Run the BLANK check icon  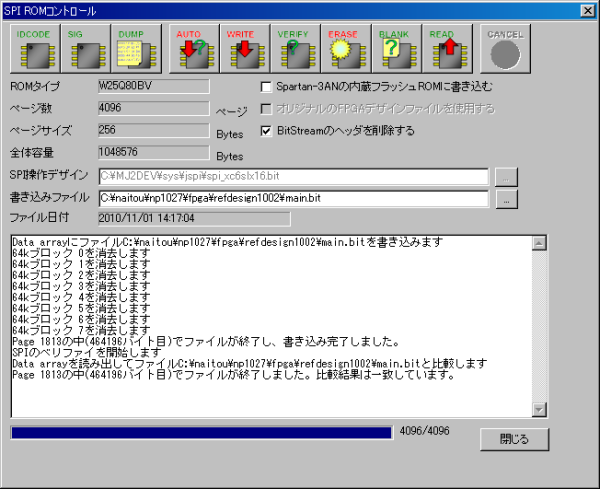pos(394,50)
